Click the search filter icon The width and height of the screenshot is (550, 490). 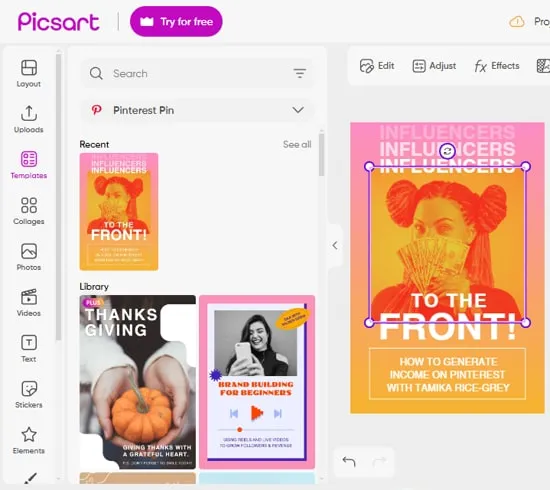coord(300,73)
